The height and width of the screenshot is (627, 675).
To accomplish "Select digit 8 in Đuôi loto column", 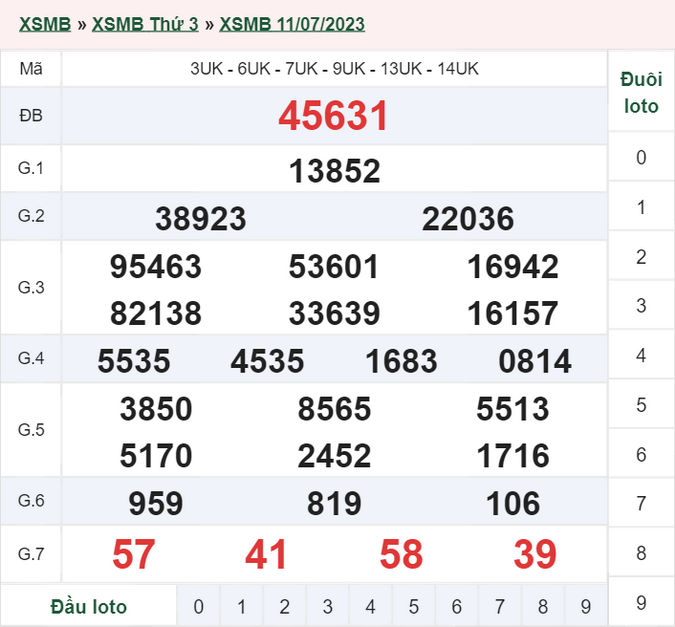I will [x=641, y=553].
